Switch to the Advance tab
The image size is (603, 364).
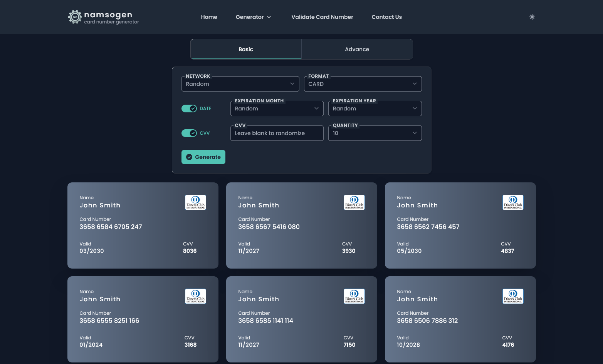357,49
